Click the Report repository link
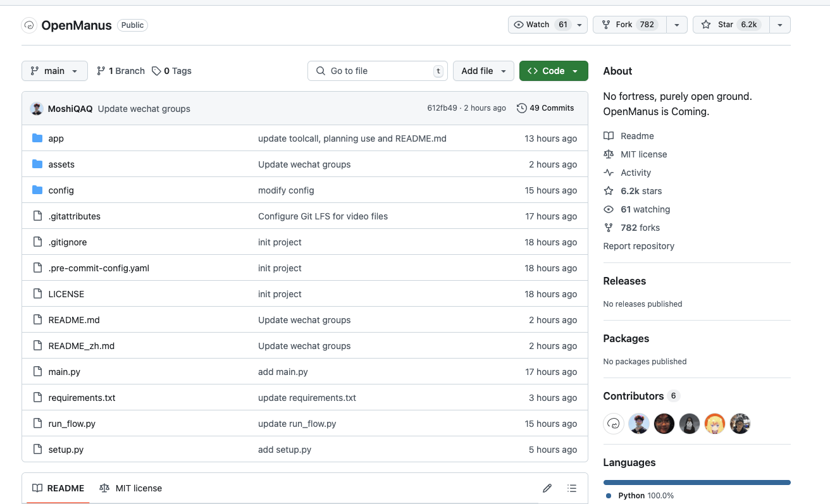This screenshot has width=830, height=504. pyautogui.click(x=639, y=246)
